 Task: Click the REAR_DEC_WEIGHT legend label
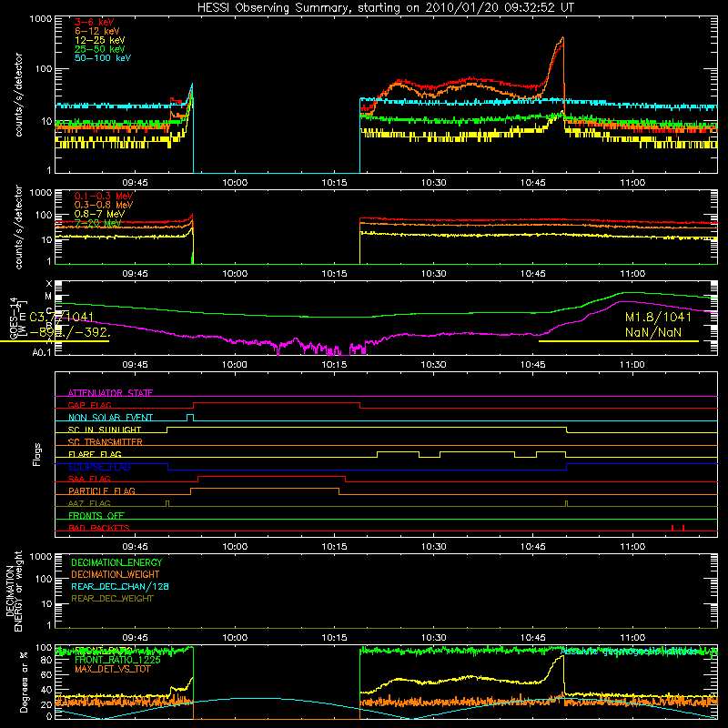(x=112, y=599)
